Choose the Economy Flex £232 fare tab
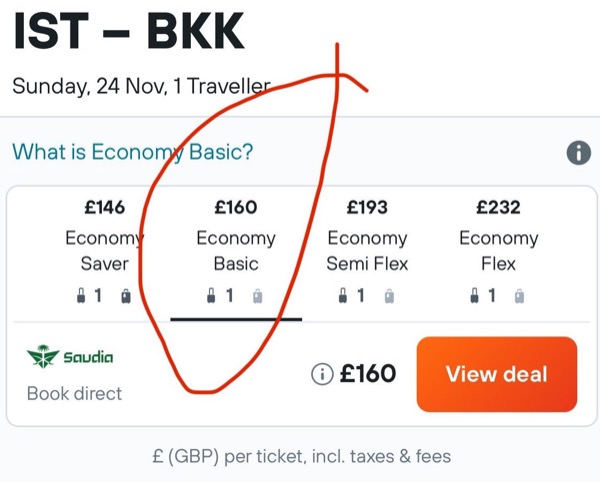The height and width of the screenshot is (482, 600). pyautogui.click(x=499, y=252)
